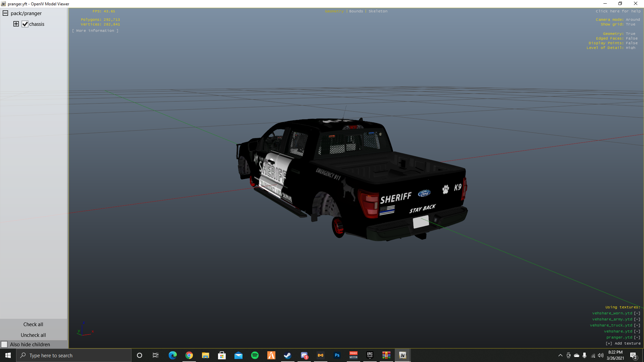644x362 pixels.
Task: Expand More information polygon details
Action: pyautogui.click(x=95, y=31)
